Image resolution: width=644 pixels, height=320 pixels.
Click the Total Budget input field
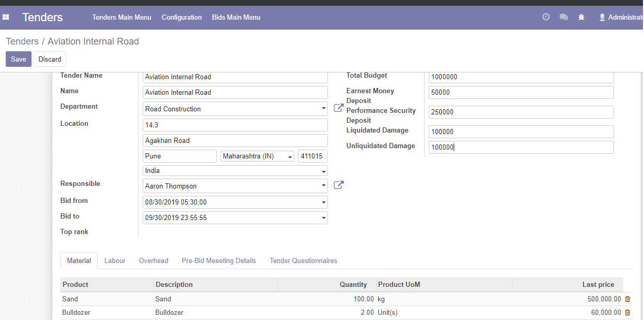(x=521, y=77)
